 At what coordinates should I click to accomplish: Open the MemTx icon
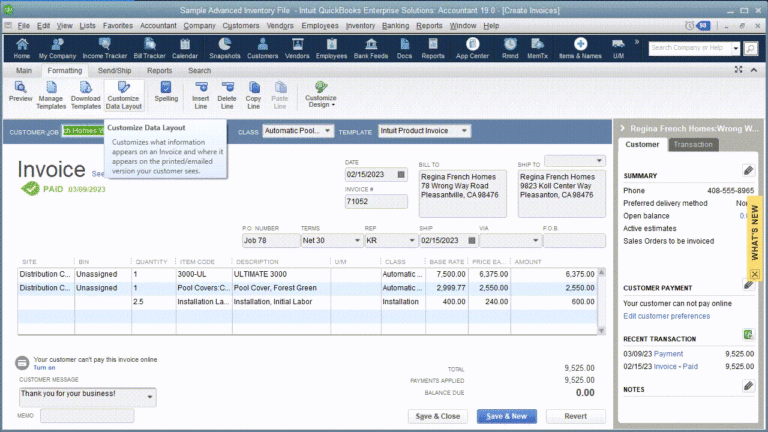coord(537,48)
